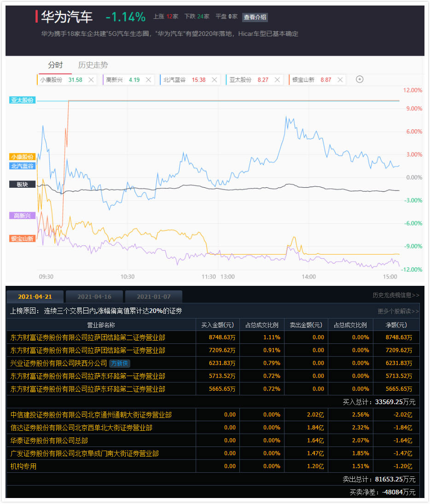Click the 机构专用 row name
Viewport: 430px width, 504px height.
23,466
